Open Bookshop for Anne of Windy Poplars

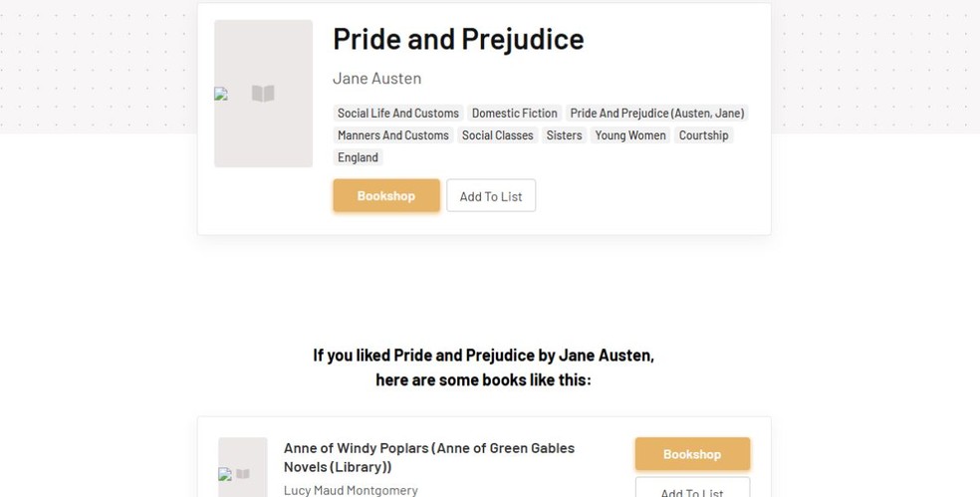(692, 454)
